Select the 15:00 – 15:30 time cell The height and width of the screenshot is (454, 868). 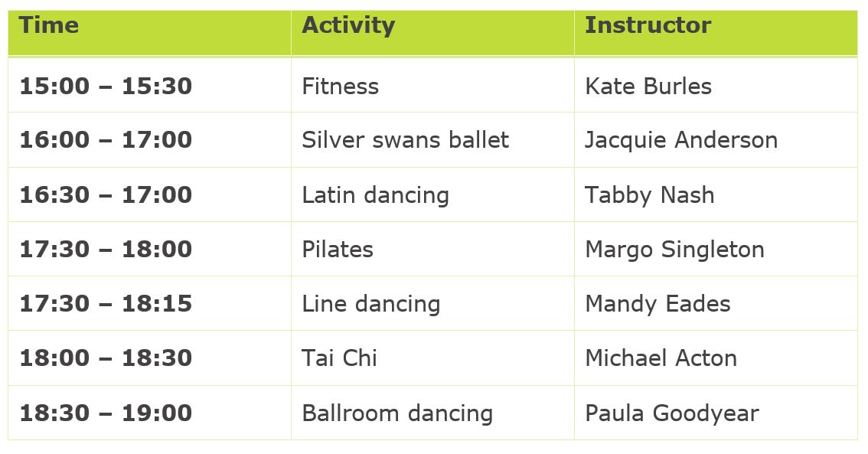pyautogui.click(x=106, y=86)
